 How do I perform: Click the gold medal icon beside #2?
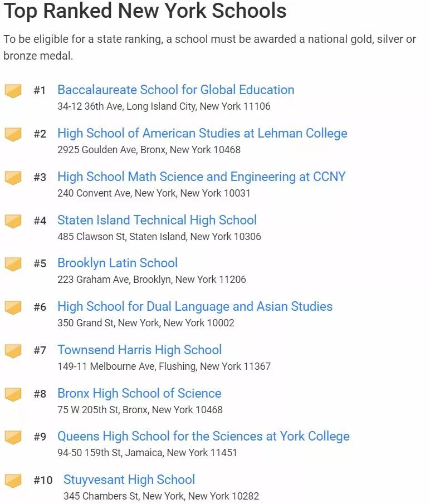(13, 134)
